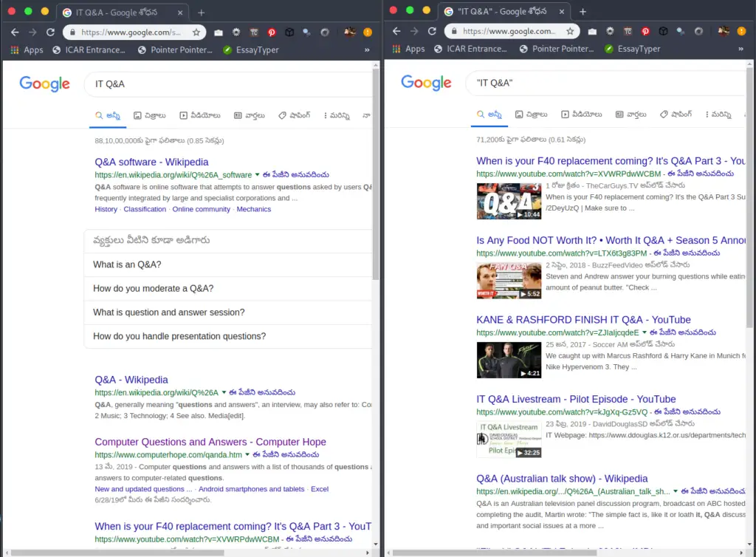Open Pointer Pointer bookmark in left window
This screenshot has width=756, height=557.
[175, 49]
